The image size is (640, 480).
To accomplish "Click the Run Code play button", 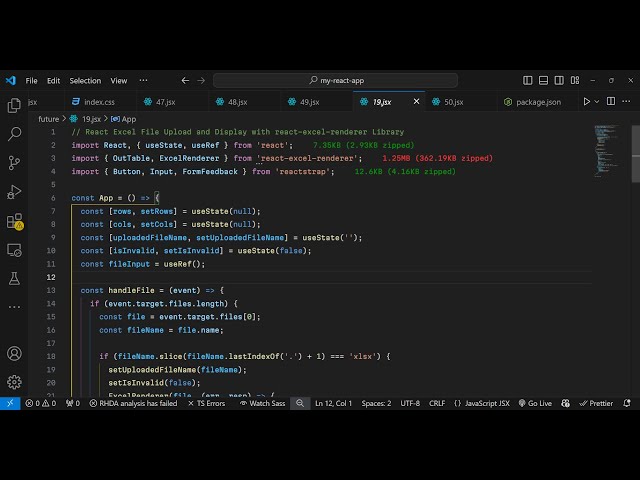I will click(x=586, y=101).
